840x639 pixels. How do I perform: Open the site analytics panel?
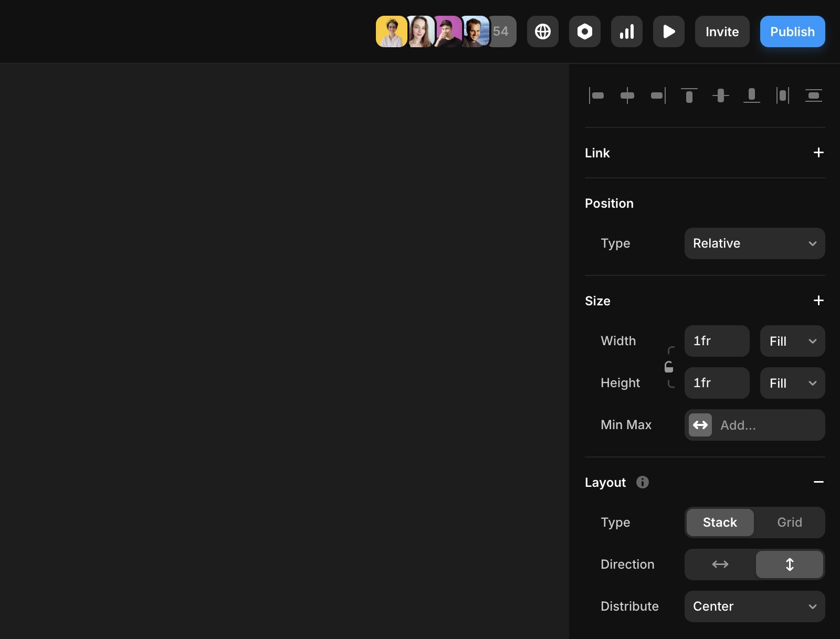(626, 31)
